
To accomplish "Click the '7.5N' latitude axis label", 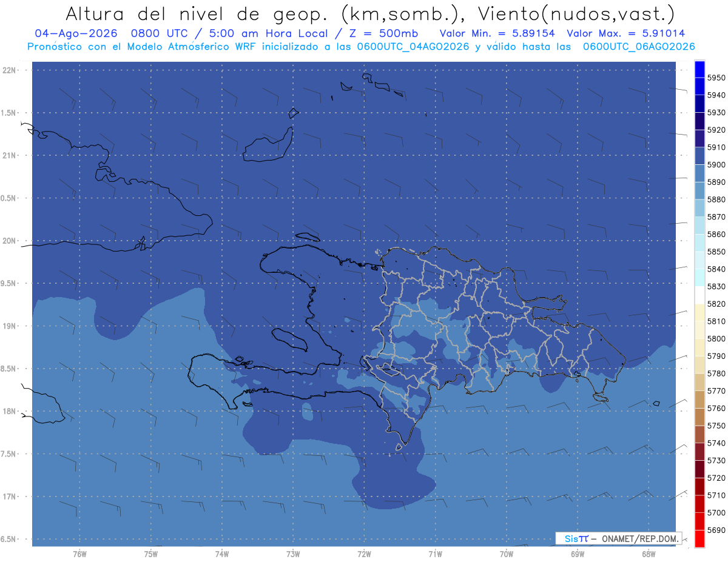I will coord(8,454).
